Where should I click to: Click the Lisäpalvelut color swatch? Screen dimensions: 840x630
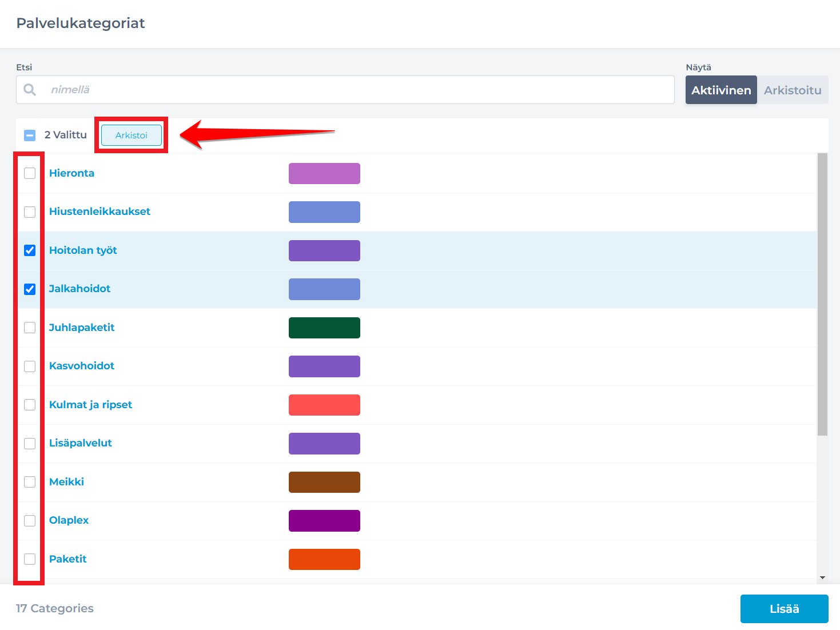pos(324,444)
